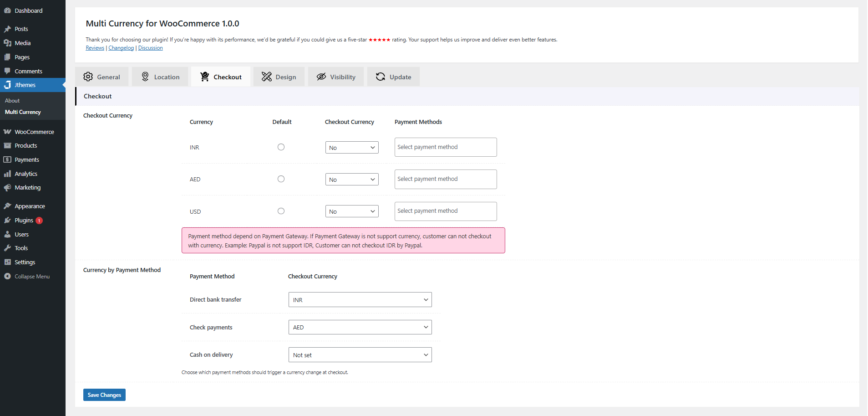Click the Plugins plug icon
Image resolution: width=868 pixels, height=416 pixels.
(x=7, y=221)
